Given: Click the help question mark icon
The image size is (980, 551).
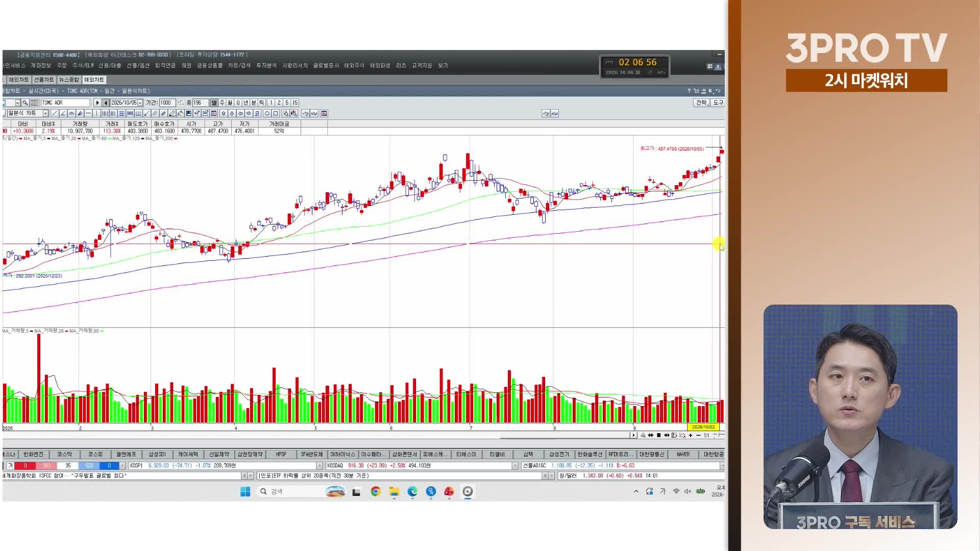Looking at the screenshot, I should 689,91.
